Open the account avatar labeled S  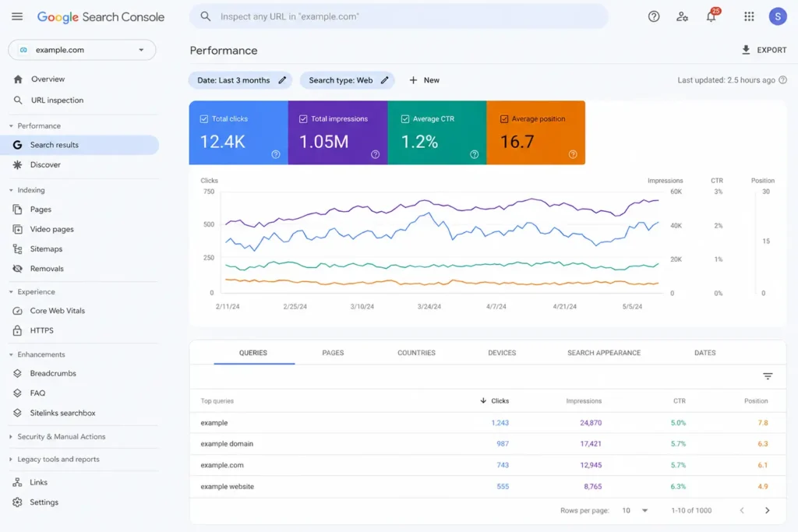(x=778, y=17)
